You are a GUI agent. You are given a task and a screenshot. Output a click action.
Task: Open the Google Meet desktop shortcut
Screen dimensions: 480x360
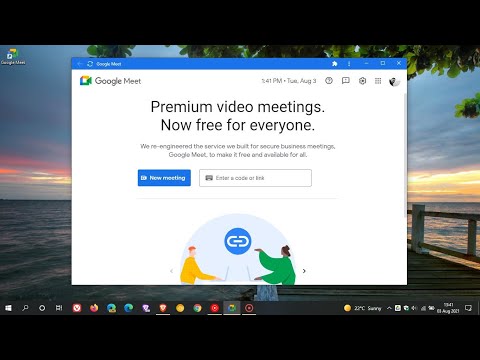point(13,57)
